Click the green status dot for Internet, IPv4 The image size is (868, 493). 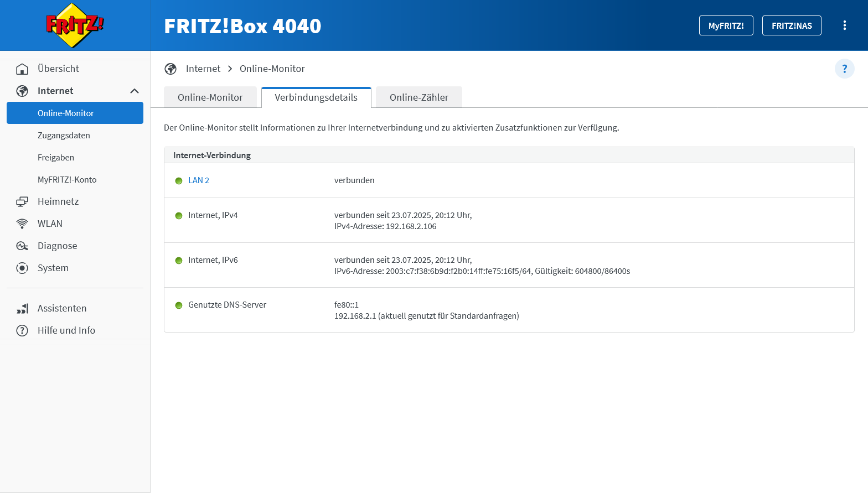pos(179,216)
